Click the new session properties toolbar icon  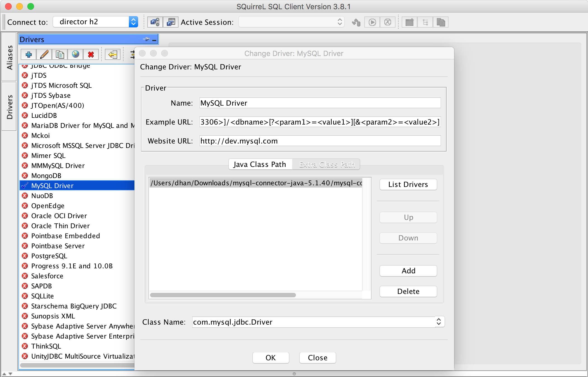(x=170, y=22)
